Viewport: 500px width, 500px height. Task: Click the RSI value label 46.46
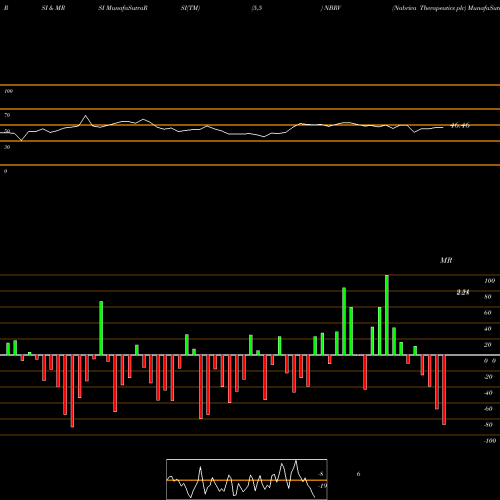[x=460, y=126]
